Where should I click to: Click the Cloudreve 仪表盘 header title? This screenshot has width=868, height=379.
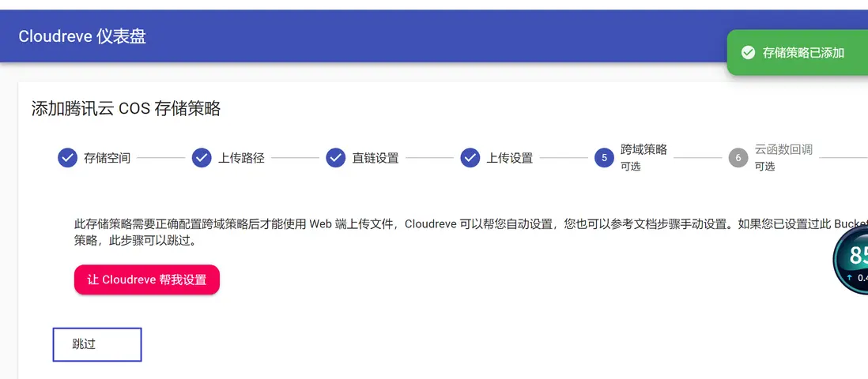tap(82, 36)
